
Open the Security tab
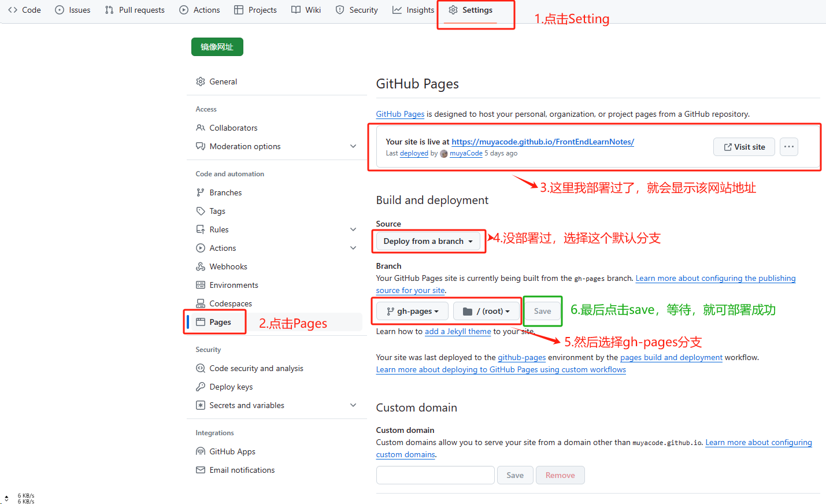357,10
